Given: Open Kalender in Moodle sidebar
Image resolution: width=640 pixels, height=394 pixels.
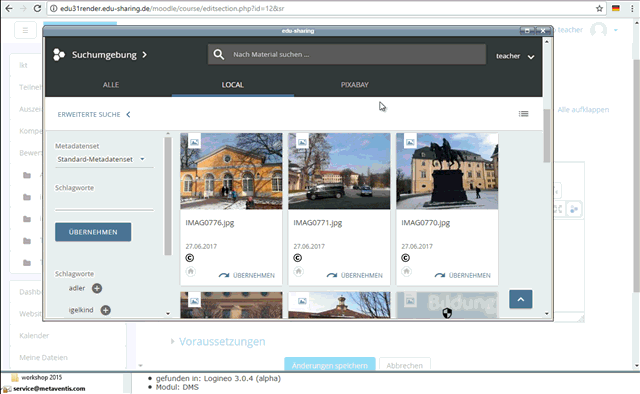Looking at the screenshot, I should pos(34,336).
